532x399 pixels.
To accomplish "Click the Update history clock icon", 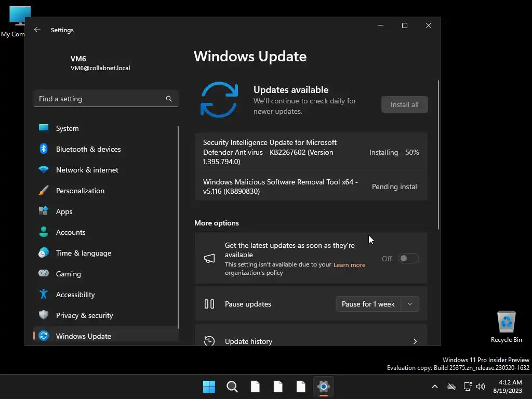I will tap(209, 341).
